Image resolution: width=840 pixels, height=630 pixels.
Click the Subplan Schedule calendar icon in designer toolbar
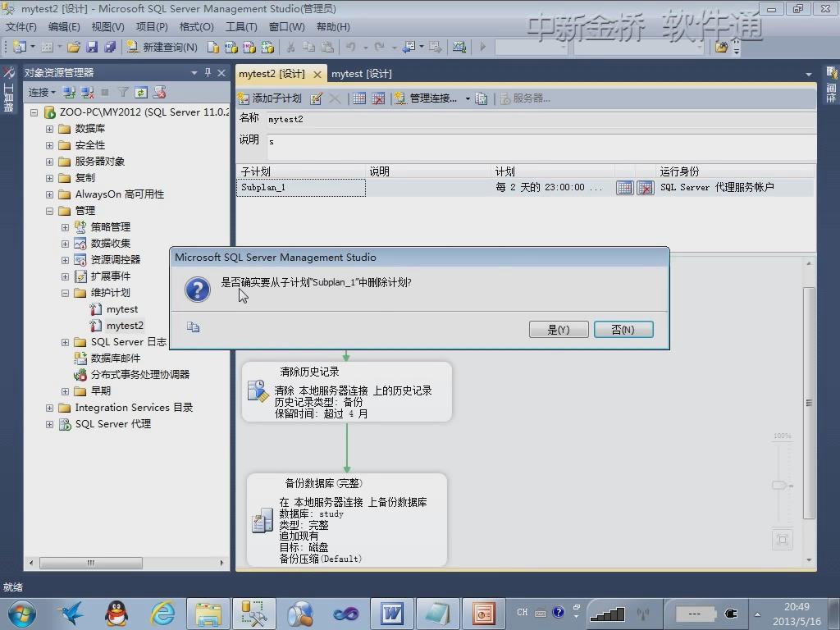[x=359, y=98]
